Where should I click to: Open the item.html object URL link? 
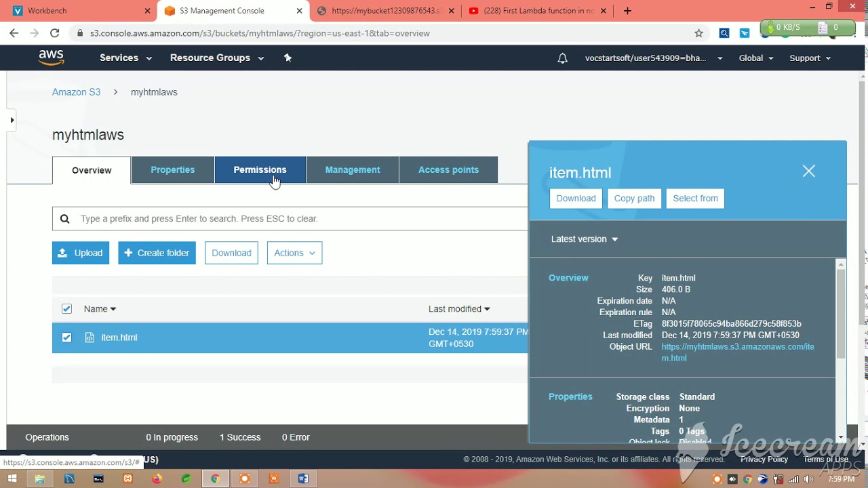pyautogui.click(x=738, y=352)
